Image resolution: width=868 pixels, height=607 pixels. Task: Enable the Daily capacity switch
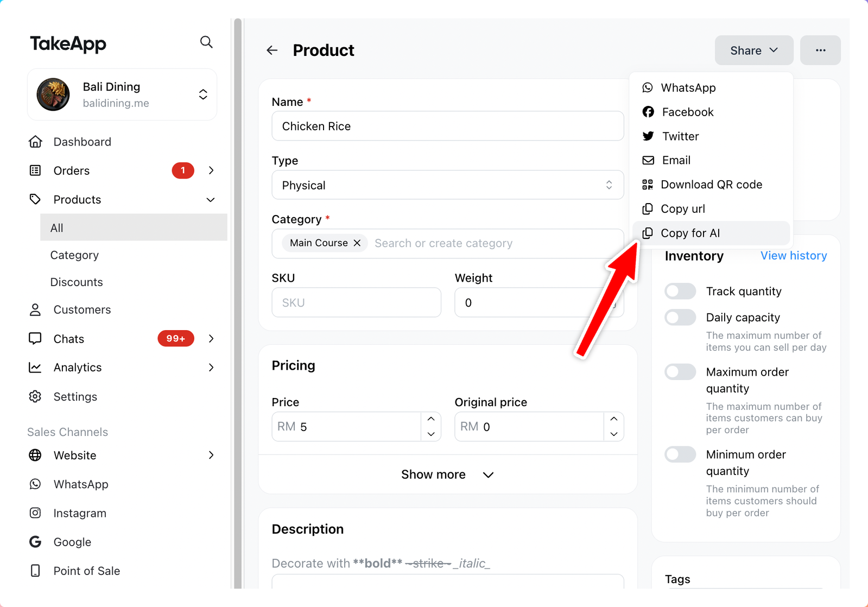click(x=680, y=317)
